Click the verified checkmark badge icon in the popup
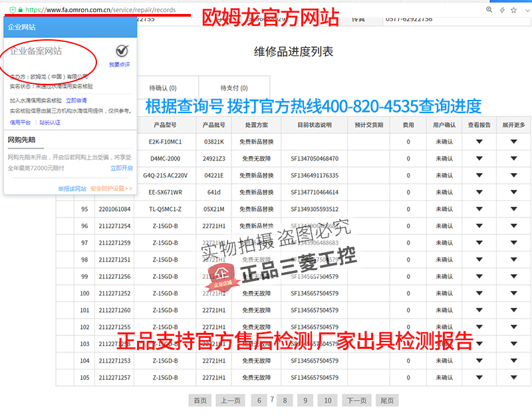The width and height of the screenshot is (532, 416). click(122, 51)
